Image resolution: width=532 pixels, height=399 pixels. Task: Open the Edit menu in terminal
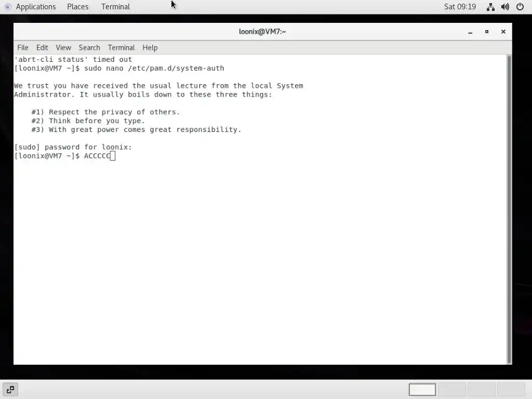click(x=42, y=47)
